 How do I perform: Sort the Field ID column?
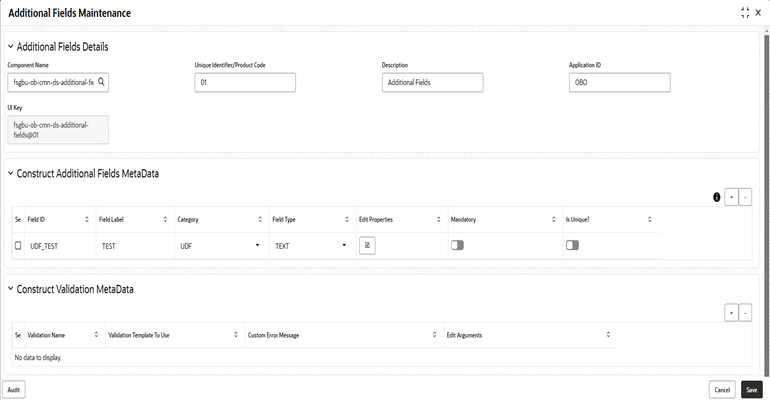click(x=87, y=219)
